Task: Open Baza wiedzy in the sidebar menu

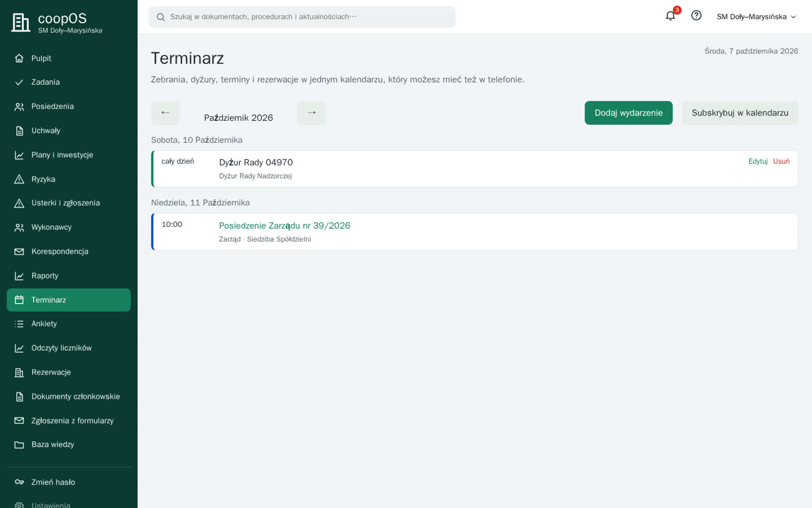Action: (68, 445)
